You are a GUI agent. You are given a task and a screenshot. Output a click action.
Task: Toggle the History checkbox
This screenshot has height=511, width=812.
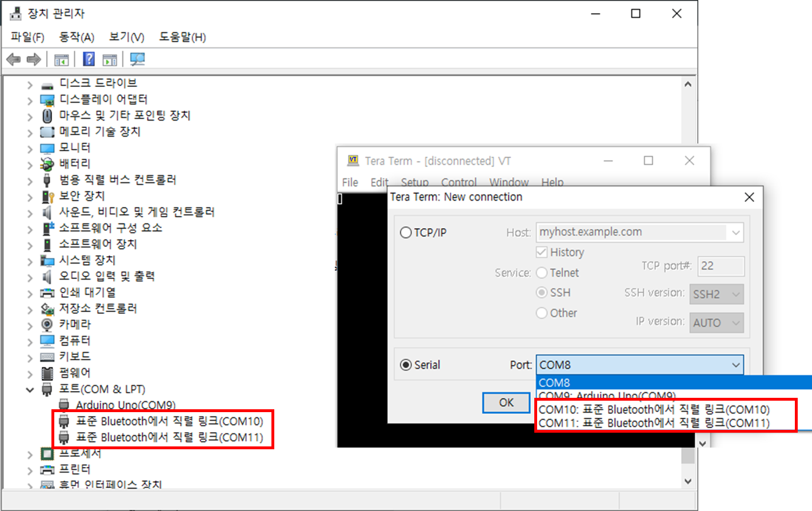(542, 252)
